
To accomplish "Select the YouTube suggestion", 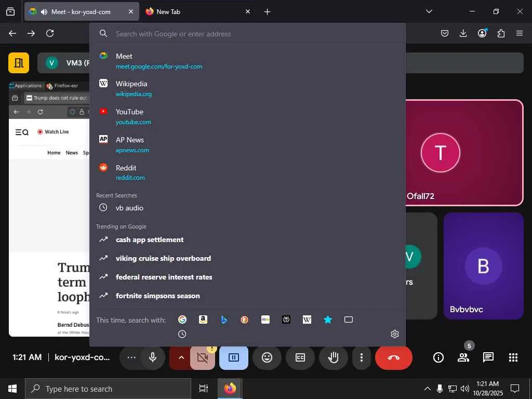I will (248, 117).
